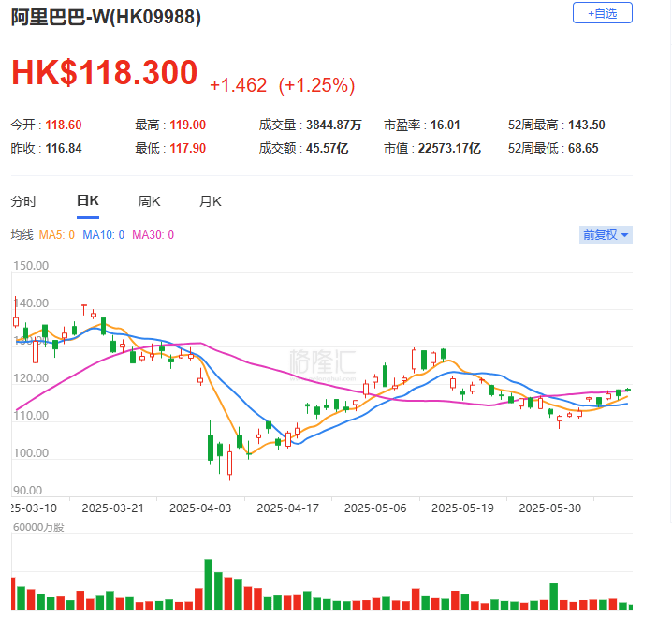The width and height of the screenshot is (672, 619).
Task: Select the 日K chart tab
Action: click(88, 200)
